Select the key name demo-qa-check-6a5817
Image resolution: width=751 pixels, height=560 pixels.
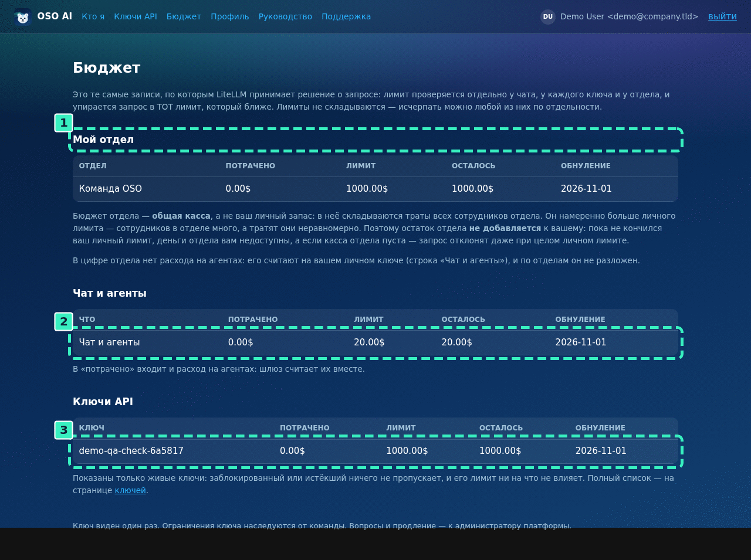(x=131, y=451)
